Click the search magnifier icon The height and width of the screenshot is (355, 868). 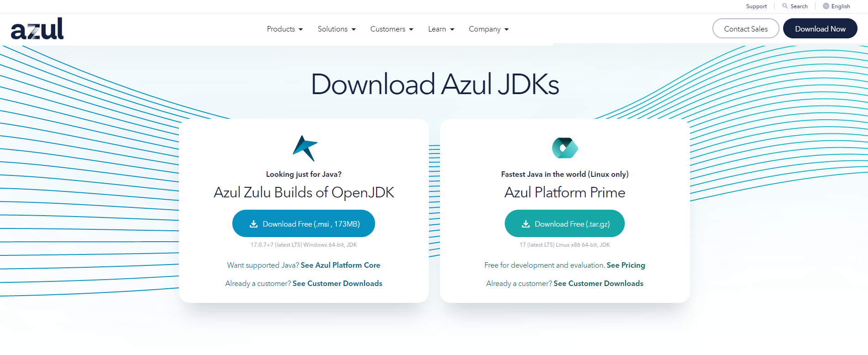click(x=785, y=6)
